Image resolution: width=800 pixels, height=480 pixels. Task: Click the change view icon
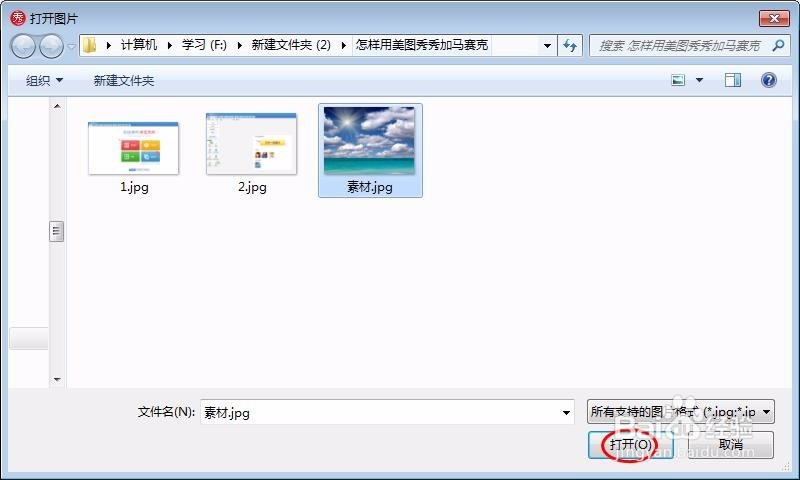678,80
